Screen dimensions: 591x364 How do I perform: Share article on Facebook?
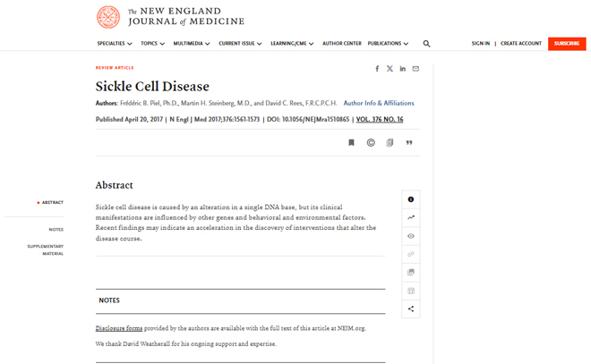coord(377,69)
